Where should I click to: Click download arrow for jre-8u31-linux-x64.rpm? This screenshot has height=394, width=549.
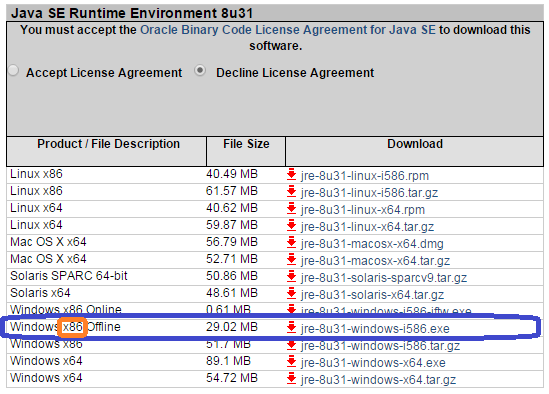pos(291,208)
